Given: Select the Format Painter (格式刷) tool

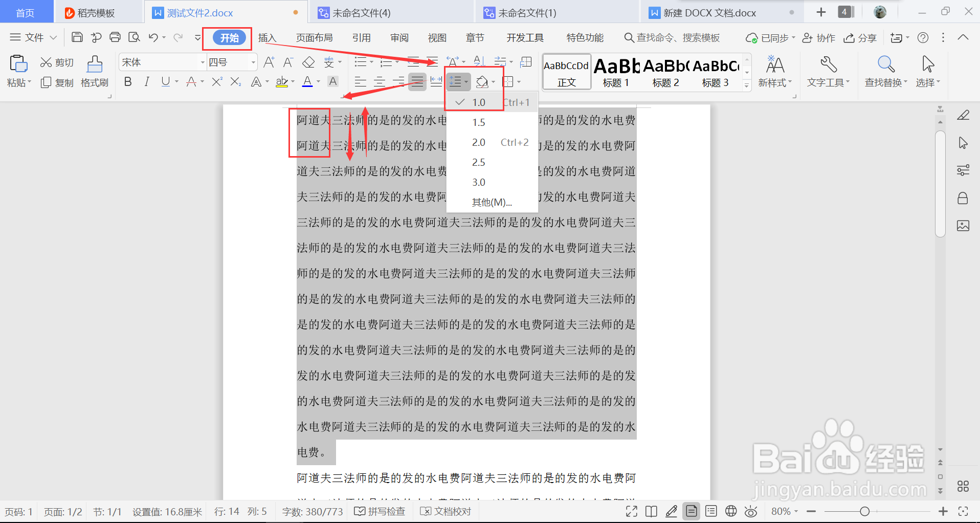Looking at the screenshot, I should click(95, 71).
